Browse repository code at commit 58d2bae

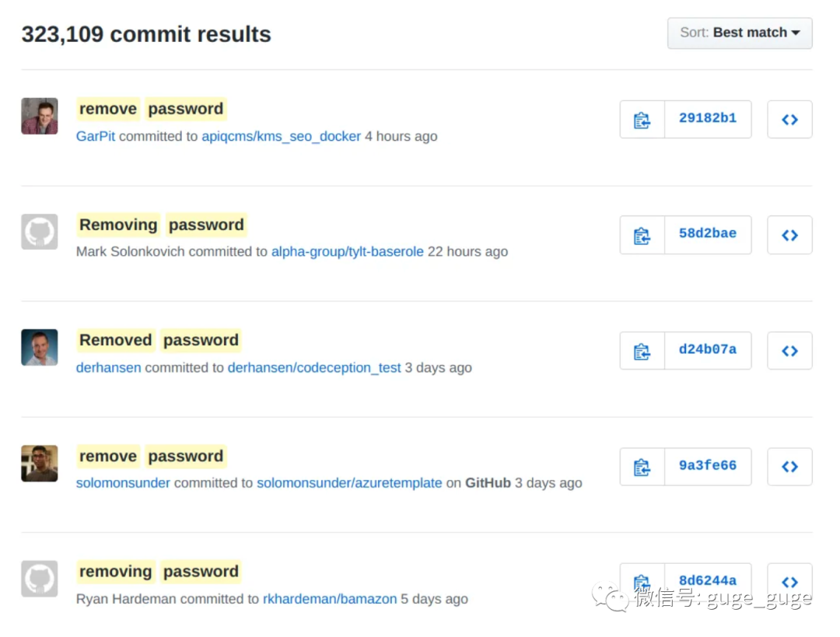pos(789,235)
